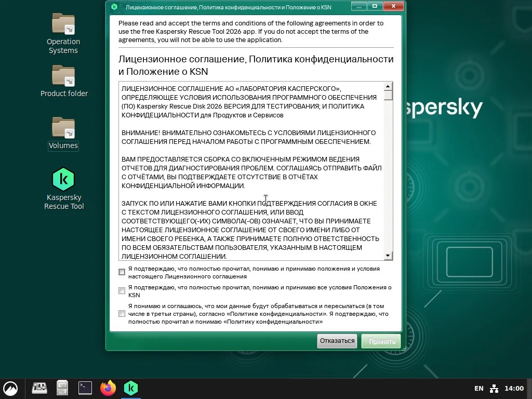Viewport: 532px width, 399px height.
Task: Click the license text scroll-down arrow
Action: click(x=388, y=256)
